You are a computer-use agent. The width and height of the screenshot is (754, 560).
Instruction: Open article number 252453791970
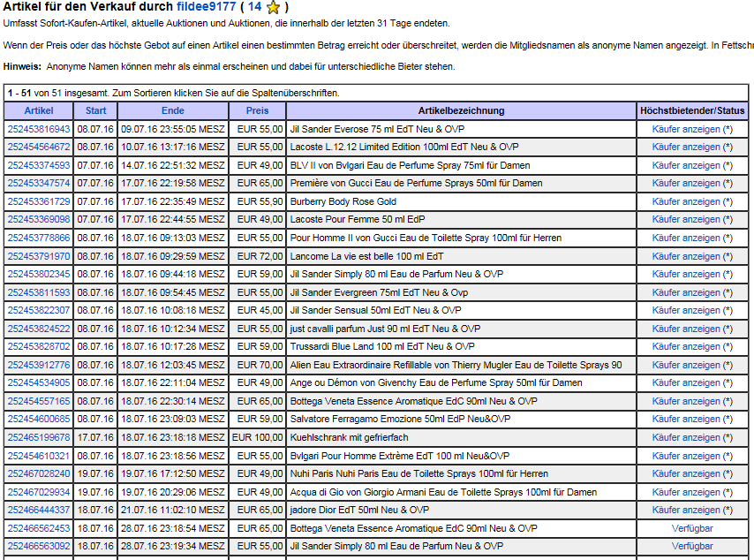[39, 256]
